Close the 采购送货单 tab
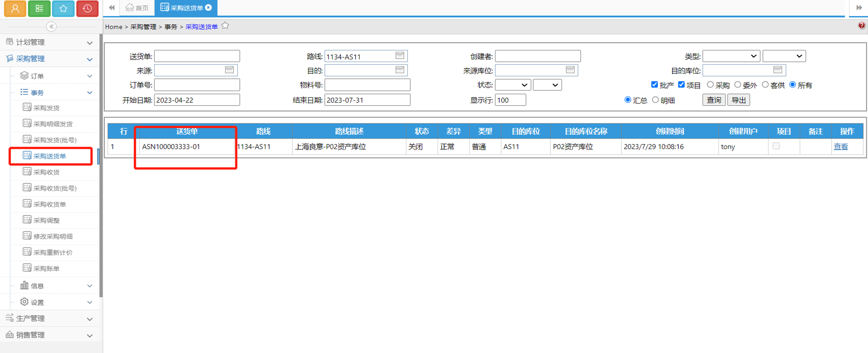 coord(209,7)
